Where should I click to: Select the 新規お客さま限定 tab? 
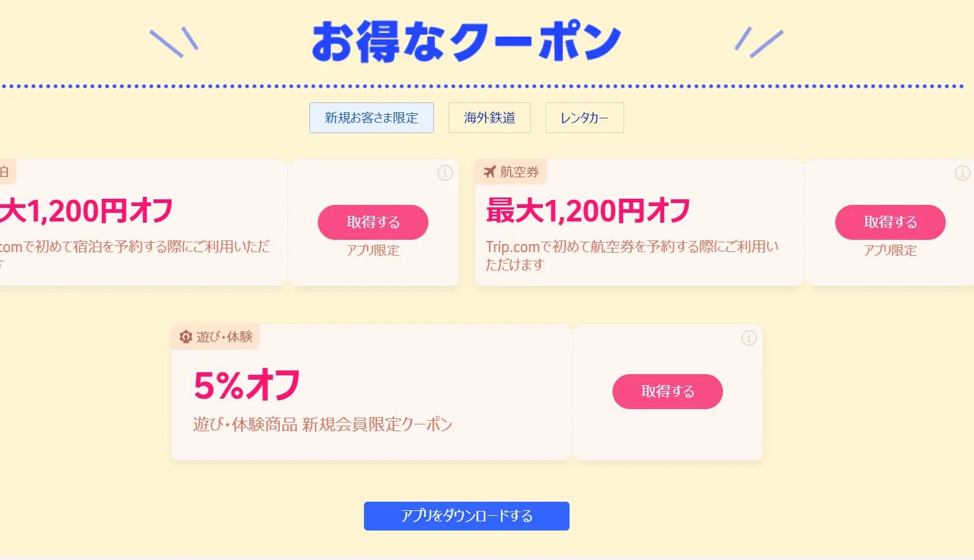coord(371,117)
